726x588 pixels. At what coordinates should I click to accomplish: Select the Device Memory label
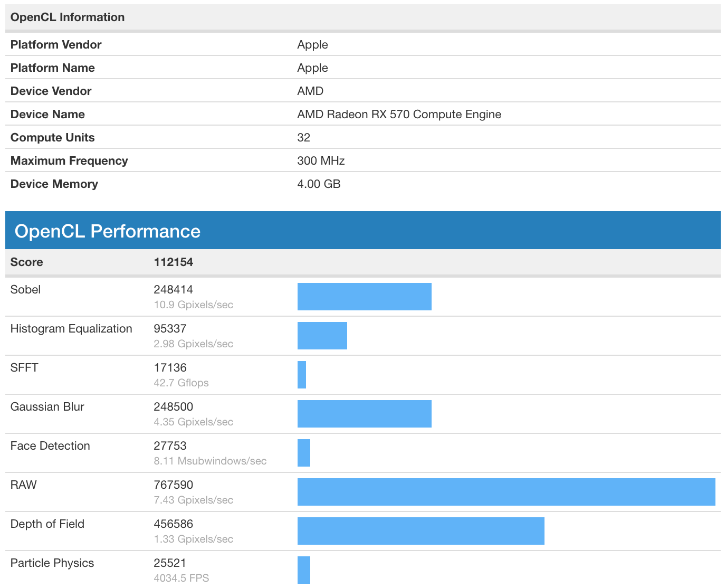point(54,184)
